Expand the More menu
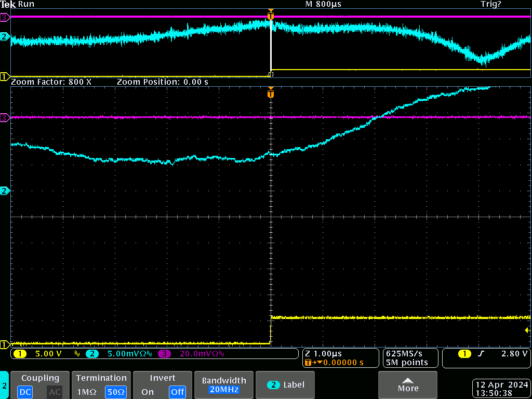Viewport: 532px width, 399px height. tap(408, 385)
